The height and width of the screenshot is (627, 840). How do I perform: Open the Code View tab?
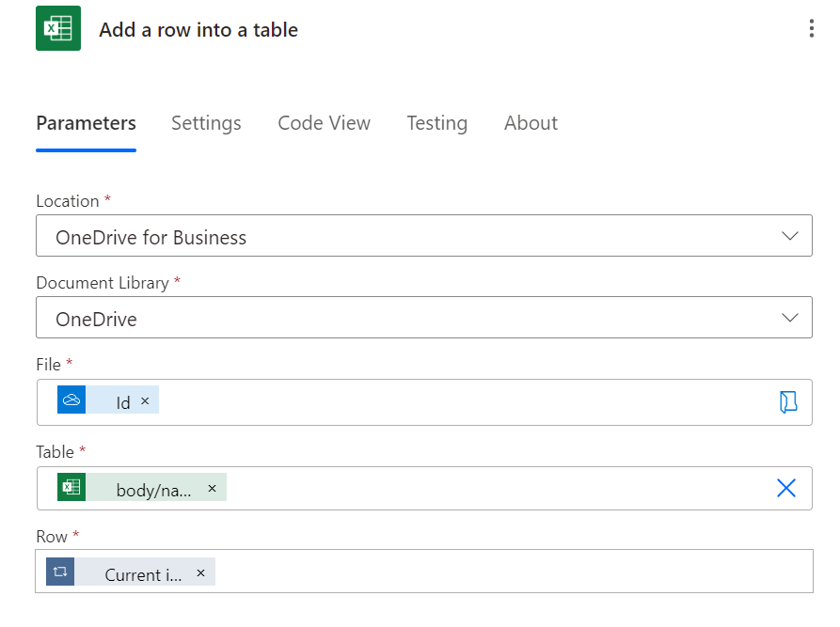(324, 123)
